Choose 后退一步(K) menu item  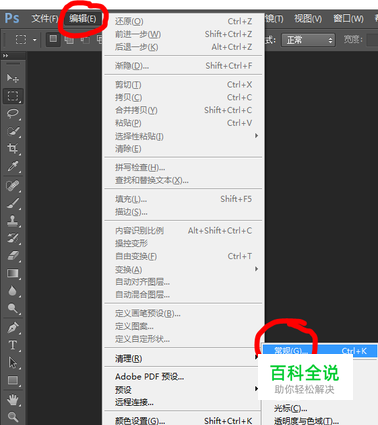click(x=183, y=47)
